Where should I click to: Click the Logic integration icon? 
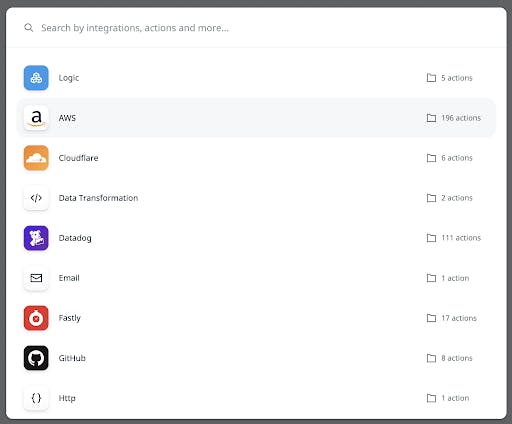click(36, 78)
